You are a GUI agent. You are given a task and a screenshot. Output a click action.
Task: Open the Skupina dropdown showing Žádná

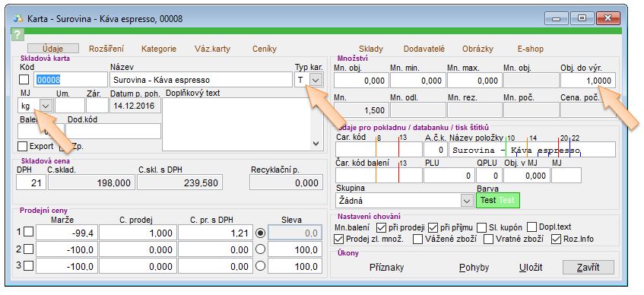tap(467, 201)
